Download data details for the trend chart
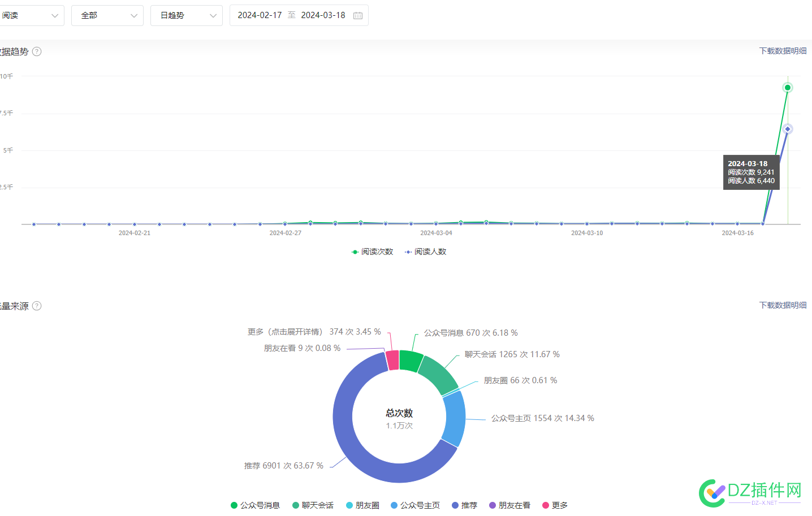The width and height of the screenshot is (812, 516). [x=783, y=51]
